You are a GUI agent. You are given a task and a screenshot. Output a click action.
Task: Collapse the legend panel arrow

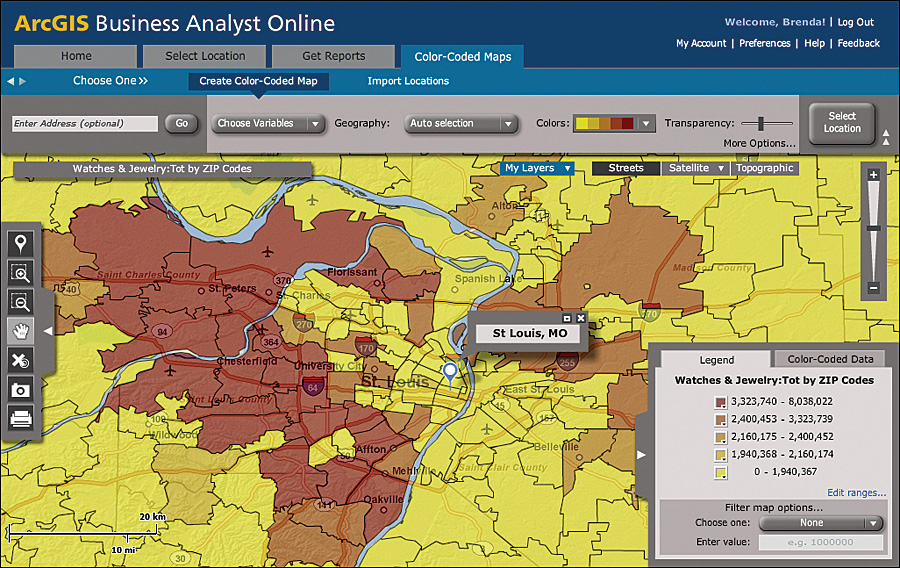point(641,455)
